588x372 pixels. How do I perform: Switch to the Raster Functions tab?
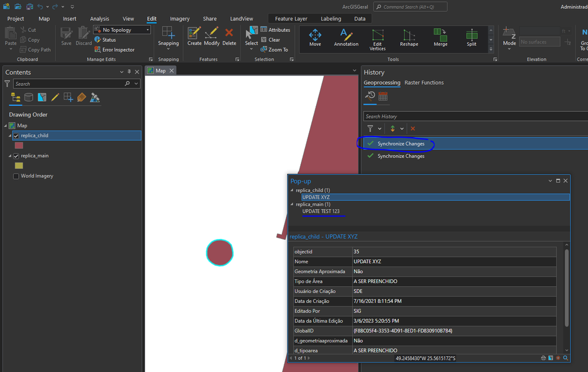(424, 83)
